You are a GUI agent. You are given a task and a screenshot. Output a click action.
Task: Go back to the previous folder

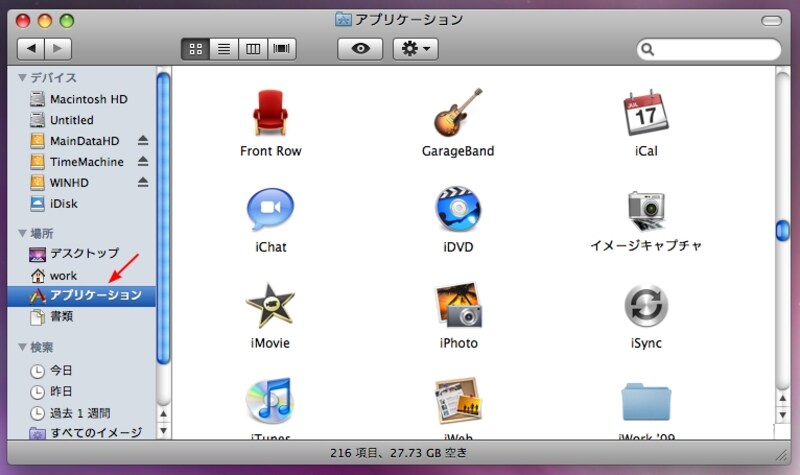pos(31,49)
